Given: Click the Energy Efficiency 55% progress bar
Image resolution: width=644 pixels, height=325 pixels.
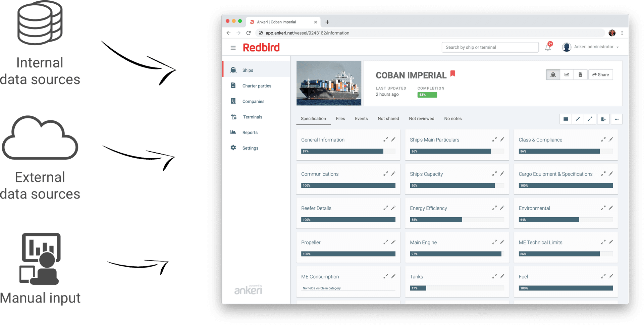Looking at the screenshot, I should [457, 220].
